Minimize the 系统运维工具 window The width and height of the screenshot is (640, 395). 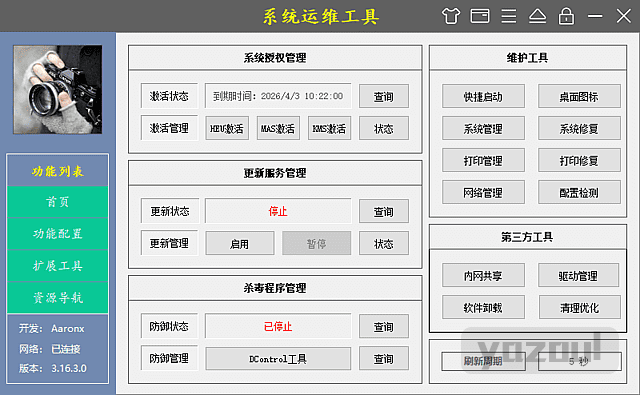point(595,16)
